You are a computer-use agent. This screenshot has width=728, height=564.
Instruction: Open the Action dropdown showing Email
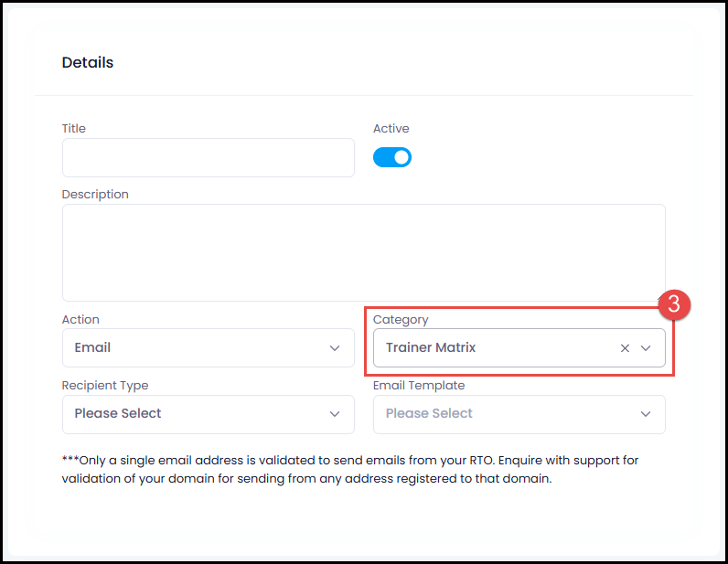pyautogui.click(x=208, y=348)
